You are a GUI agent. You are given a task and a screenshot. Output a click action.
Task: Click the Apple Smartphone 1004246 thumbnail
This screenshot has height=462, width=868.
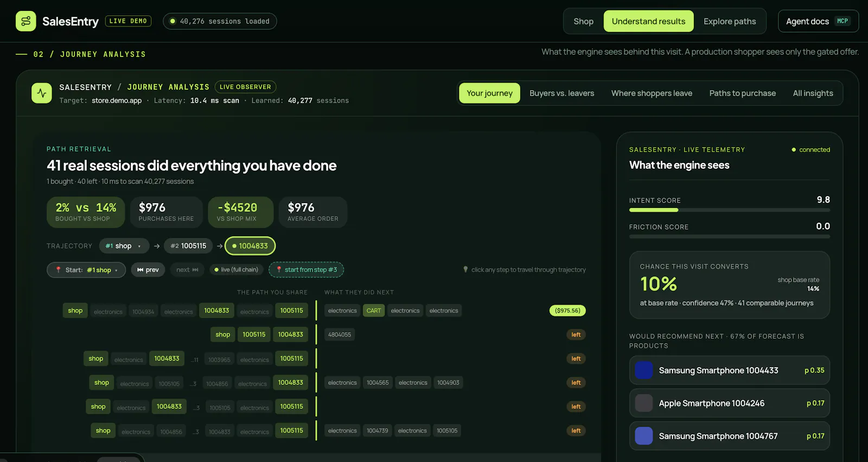tap(644, 403)
